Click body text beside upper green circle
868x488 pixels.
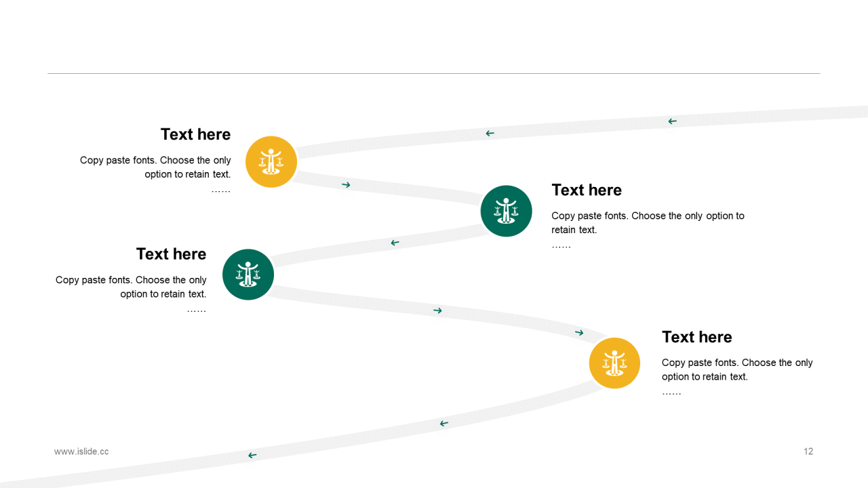pos(648,230)
